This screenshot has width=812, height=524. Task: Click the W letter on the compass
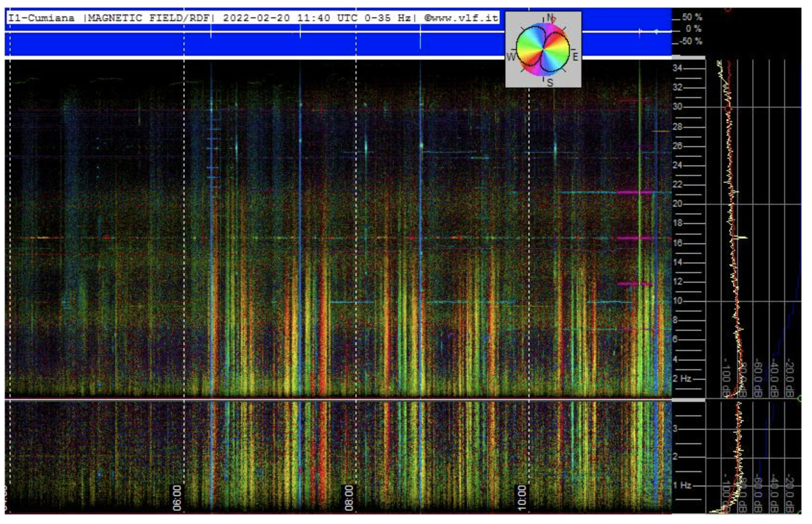(511, 57)
